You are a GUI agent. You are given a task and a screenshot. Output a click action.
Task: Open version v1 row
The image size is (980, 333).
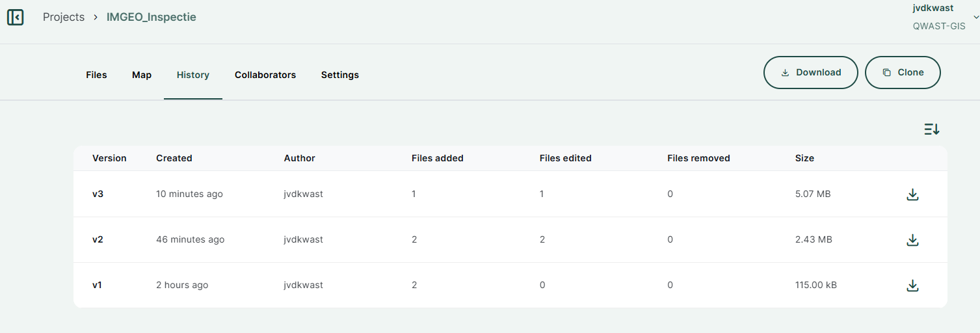[98, 285]
